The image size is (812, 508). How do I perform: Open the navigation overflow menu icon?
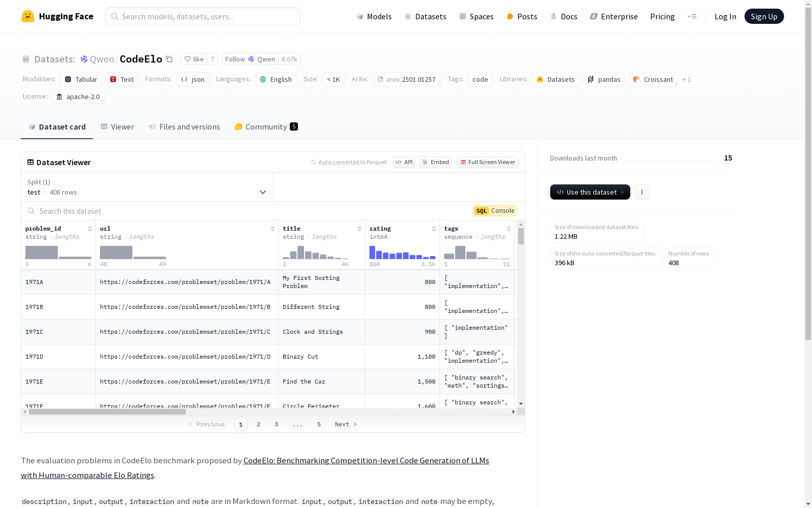click(692, 16)
